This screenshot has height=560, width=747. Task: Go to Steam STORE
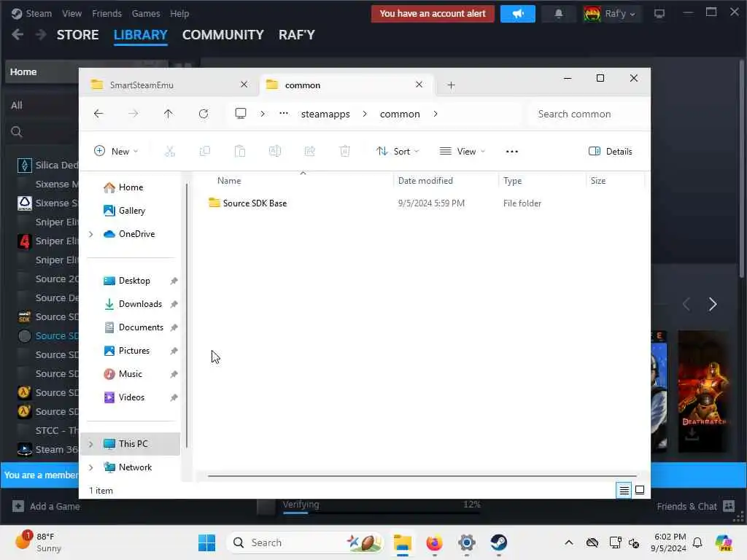77,35
